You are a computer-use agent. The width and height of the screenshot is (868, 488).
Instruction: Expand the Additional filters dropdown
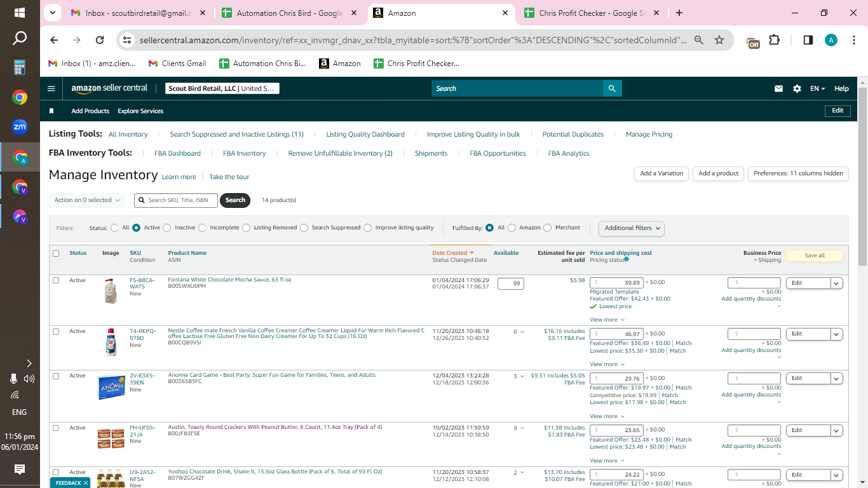tap(632, 228)
